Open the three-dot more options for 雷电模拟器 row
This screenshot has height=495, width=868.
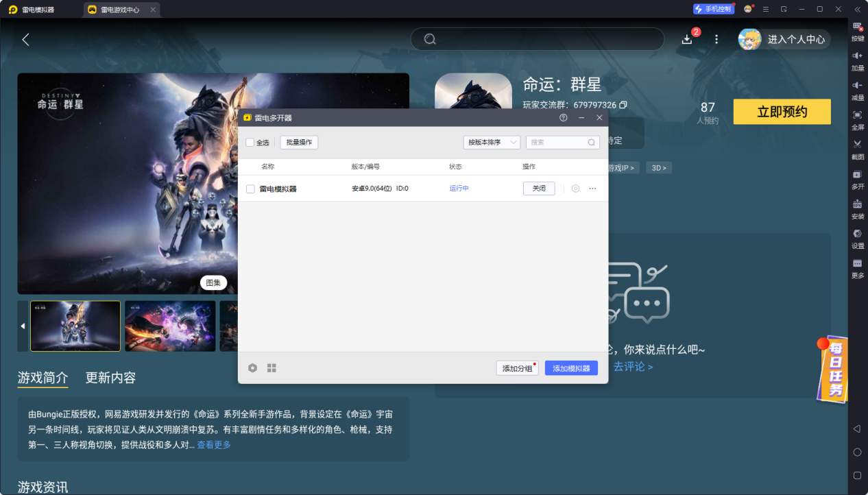pos(592,189)
